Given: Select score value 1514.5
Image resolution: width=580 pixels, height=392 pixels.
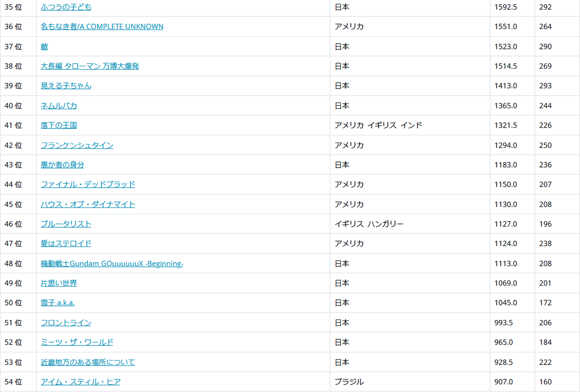Looking at the screenshot, I should (x=506, y=66).
